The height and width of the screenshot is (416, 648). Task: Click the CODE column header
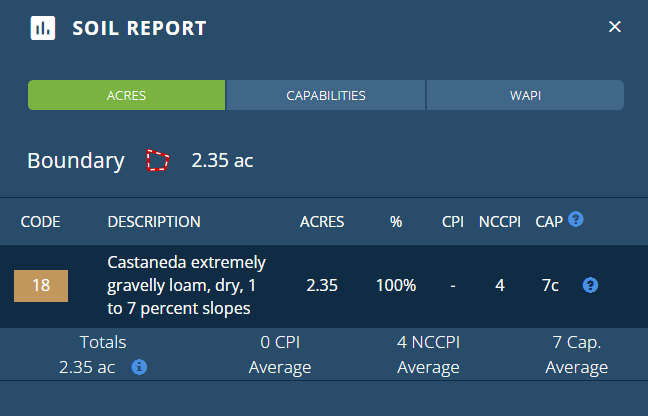41,222
